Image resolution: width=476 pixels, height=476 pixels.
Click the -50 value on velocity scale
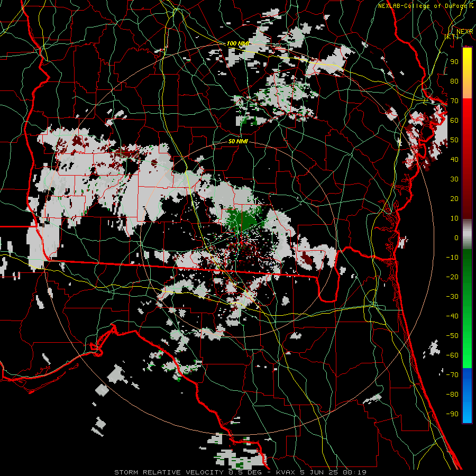coord(452,335)
